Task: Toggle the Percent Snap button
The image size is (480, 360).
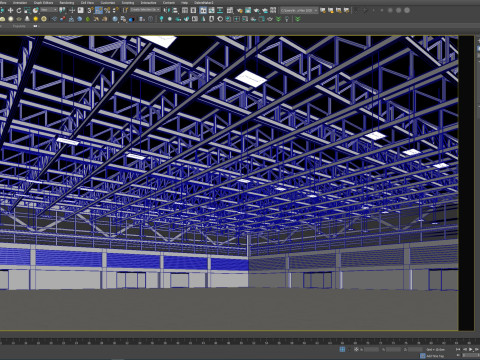Action: pos(107,10)
